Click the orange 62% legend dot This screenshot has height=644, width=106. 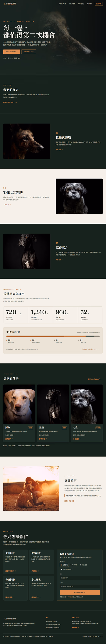(7, 340)
